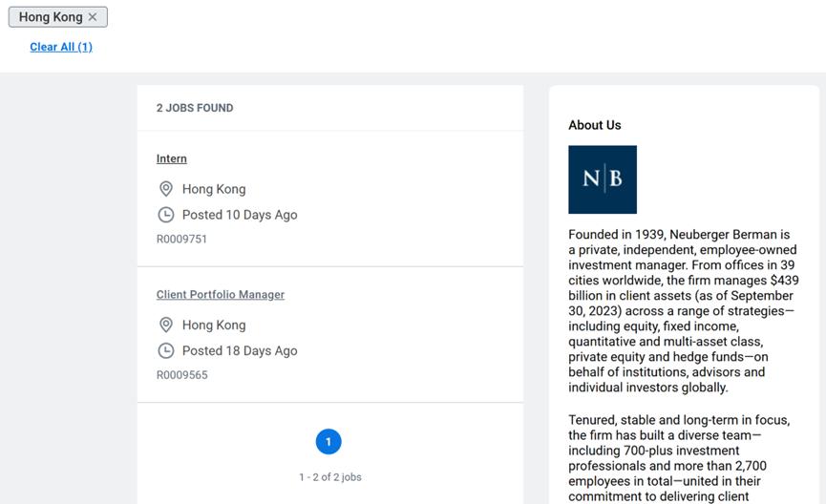Select page 1 pagination button
The height and width of the screenshot is (504, 826).
(x=328, y=442)
